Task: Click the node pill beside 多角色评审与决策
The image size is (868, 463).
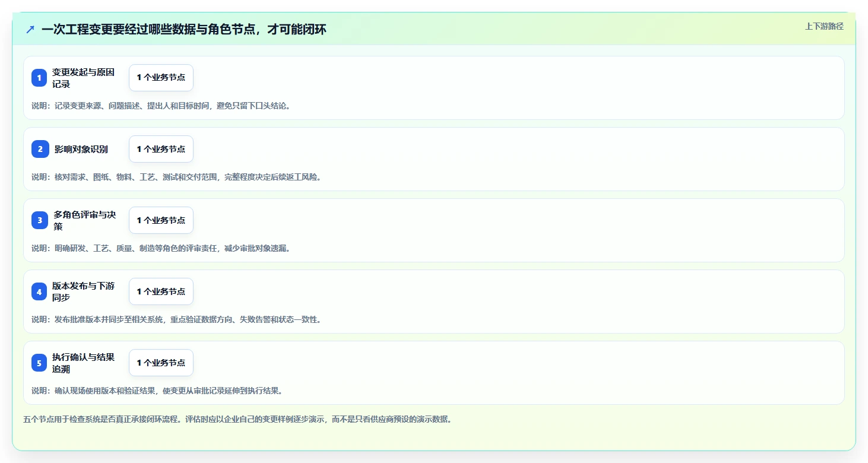Action: click(161, 220)
